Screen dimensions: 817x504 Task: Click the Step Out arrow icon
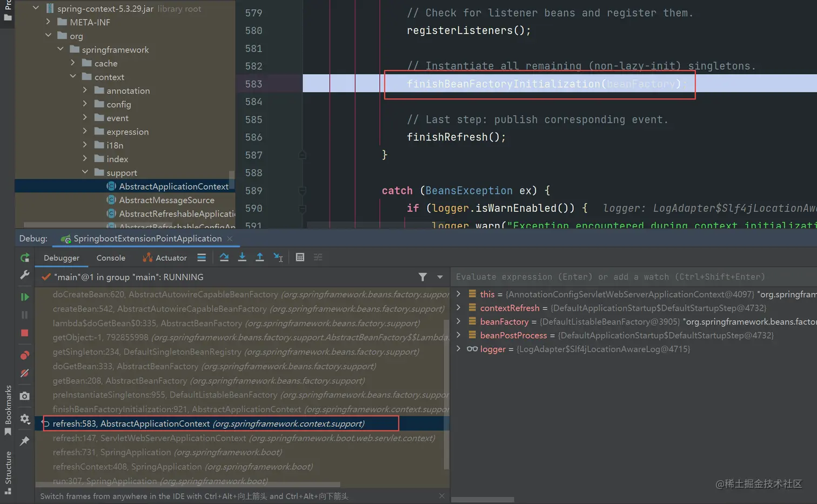click(260, 258)
